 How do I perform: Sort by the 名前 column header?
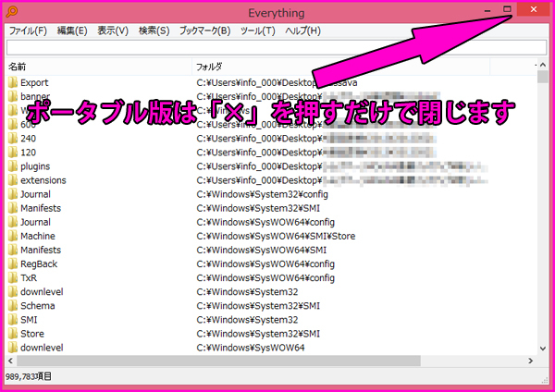click(99, 67)
